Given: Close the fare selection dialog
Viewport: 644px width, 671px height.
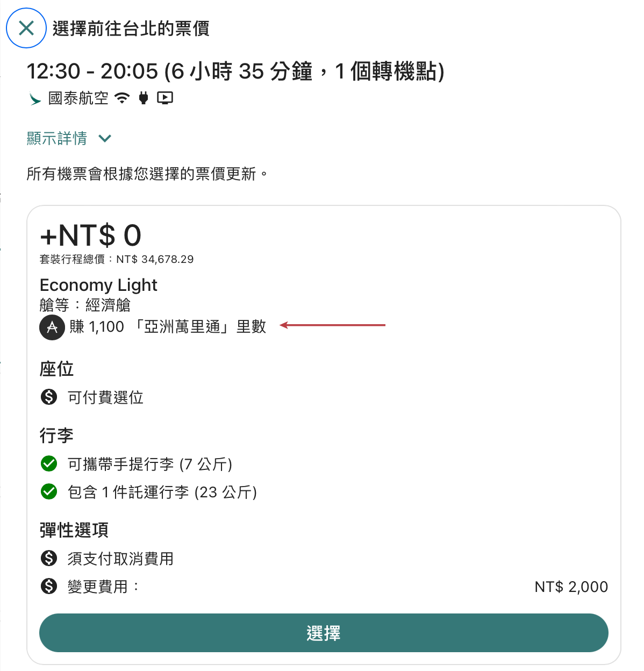Looking at the screenshot, I should (x=26, y=28).
